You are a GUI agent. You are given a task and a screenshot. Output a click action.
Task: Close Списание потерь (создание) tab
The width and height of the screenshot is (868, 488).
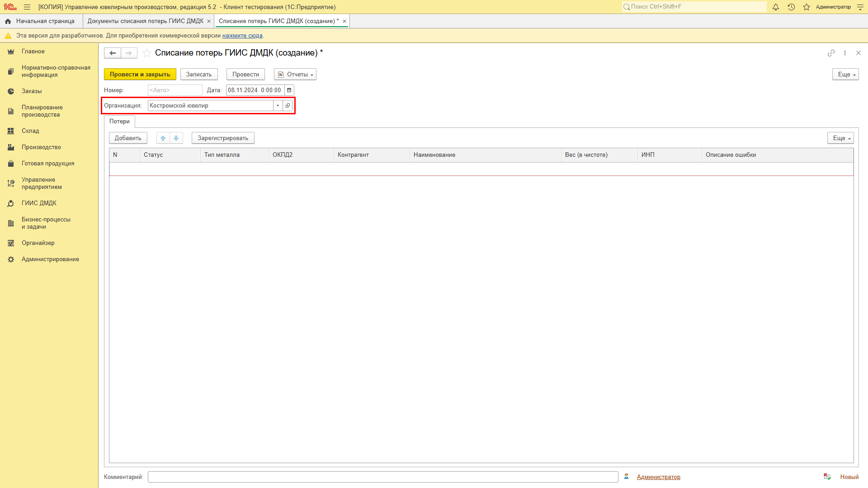tap(344, 21)
